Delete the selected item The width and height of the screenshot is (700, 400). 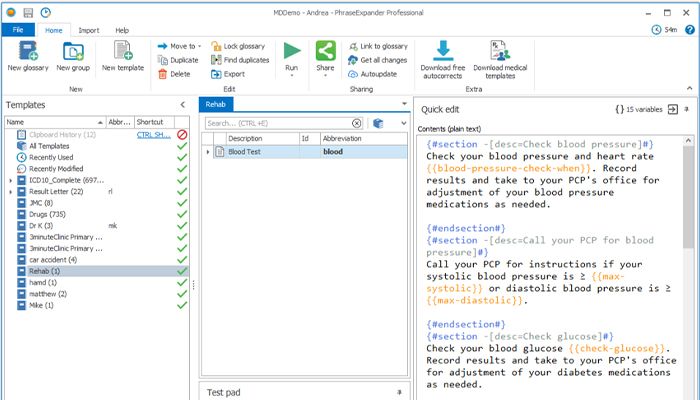pyautogui.click(x=174, y=74)
